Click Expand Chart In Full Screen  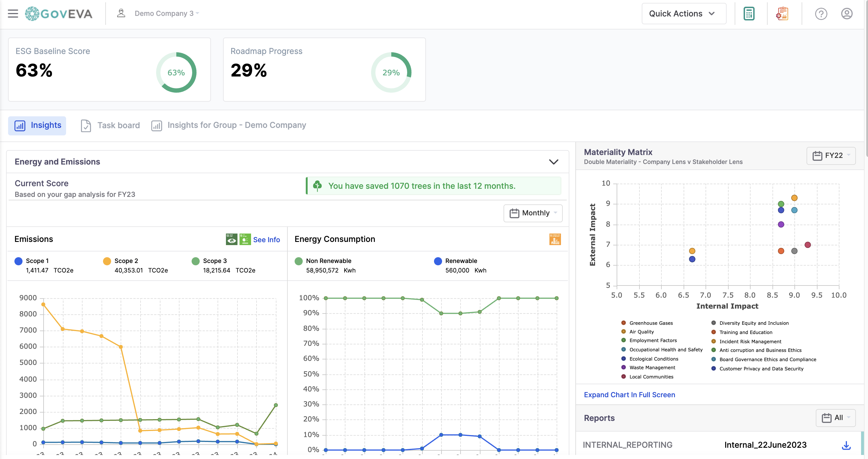click(629, 395)
